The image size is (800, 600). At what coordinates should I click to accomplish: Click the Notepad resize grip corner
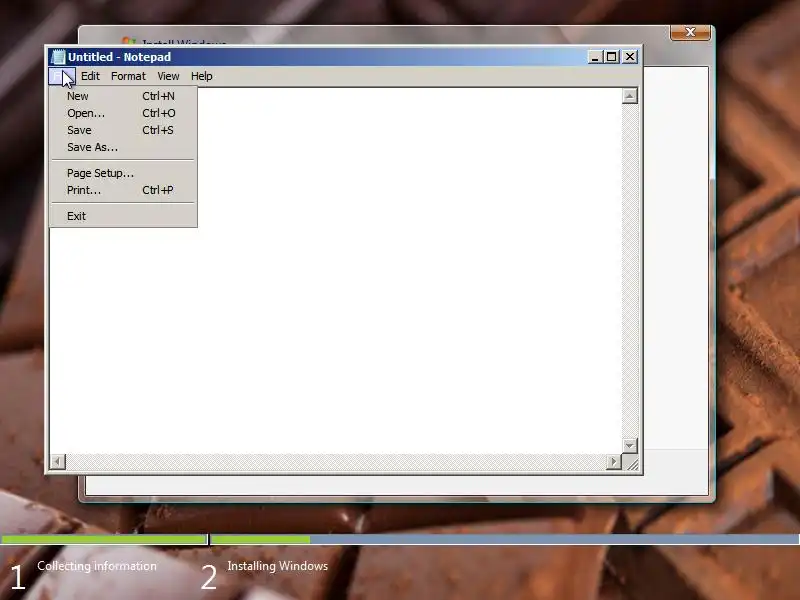631,462
